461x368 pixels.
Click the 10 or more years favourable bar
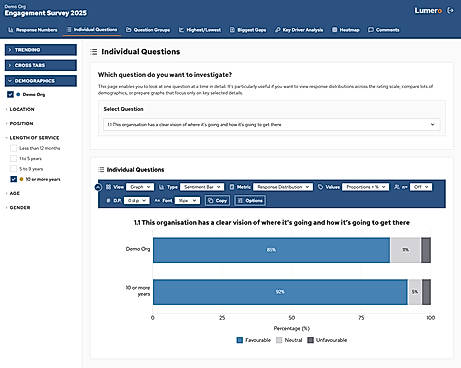point(280,292)
